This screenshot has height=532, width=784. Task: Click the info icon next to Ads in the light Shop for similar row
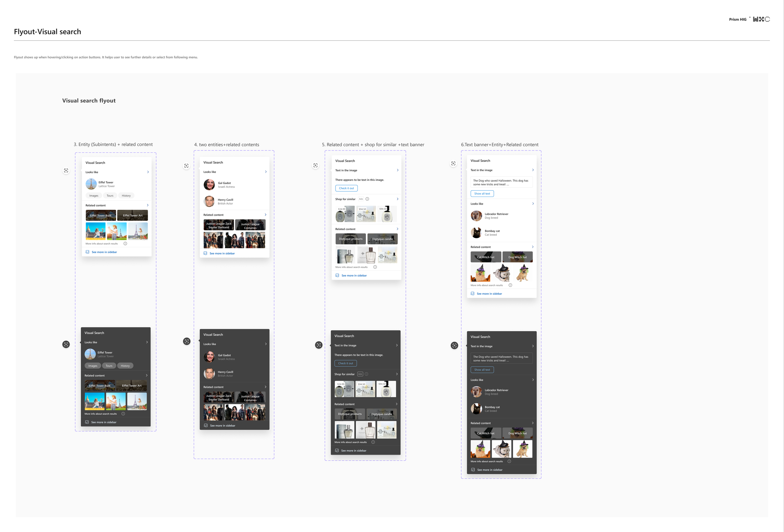click(367, 199)
